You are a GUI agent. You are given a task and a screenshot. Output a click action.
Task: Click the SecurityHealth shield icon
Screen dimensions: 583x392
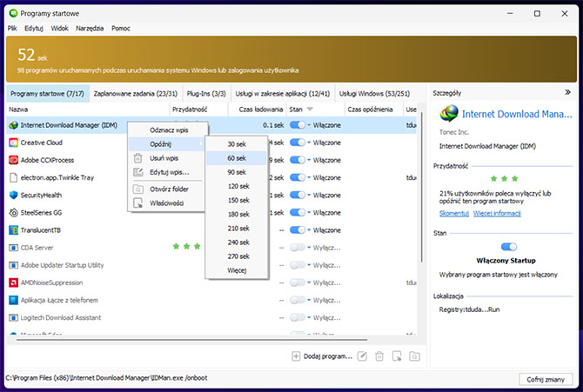[13, 195]
